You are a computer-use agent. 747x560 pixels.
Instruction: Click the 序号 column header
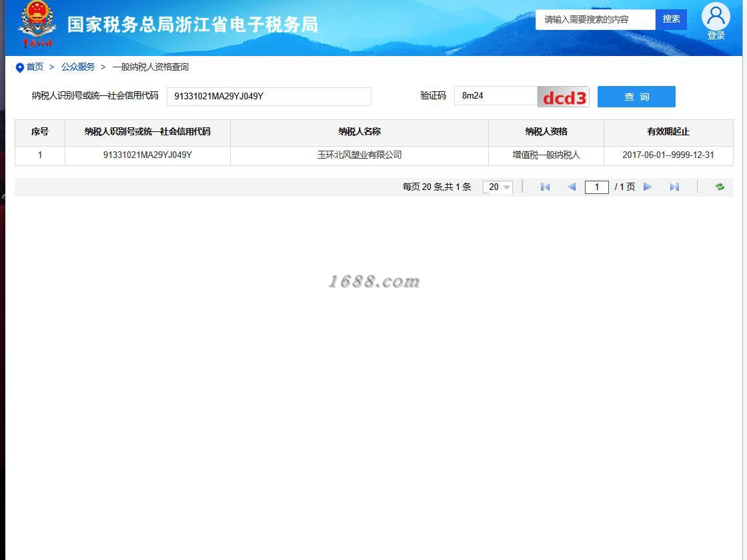(x=40, y=132)
